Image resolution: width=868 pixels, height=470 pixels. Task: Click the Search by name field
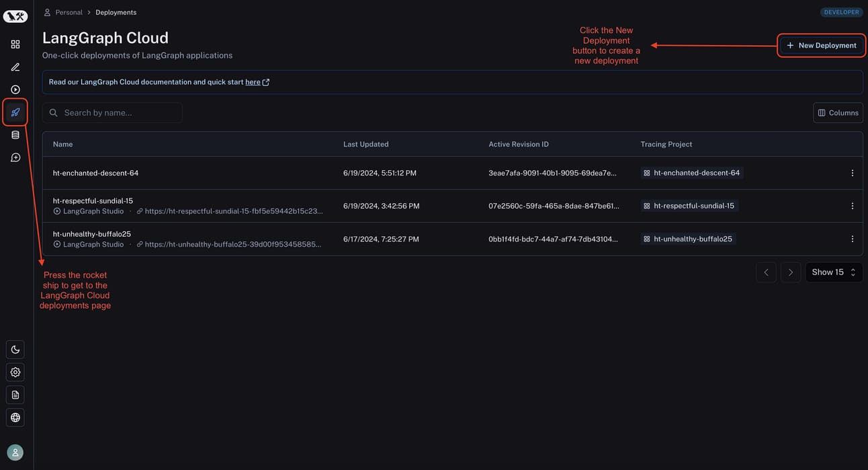112,113
